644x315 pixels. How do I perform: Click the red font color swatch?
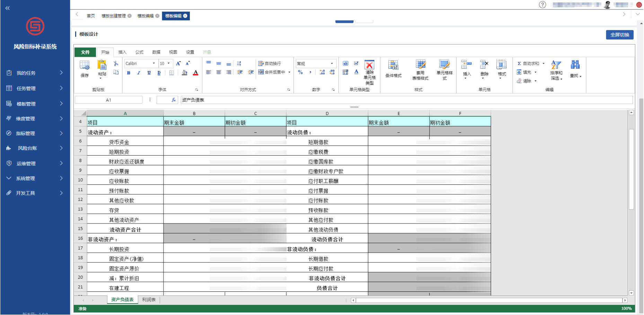pos(196,73)
